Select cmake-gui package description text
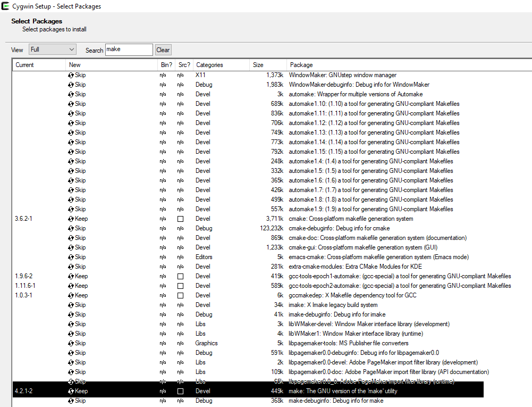The height and width of the screenshot is (407, 532). 363,247
